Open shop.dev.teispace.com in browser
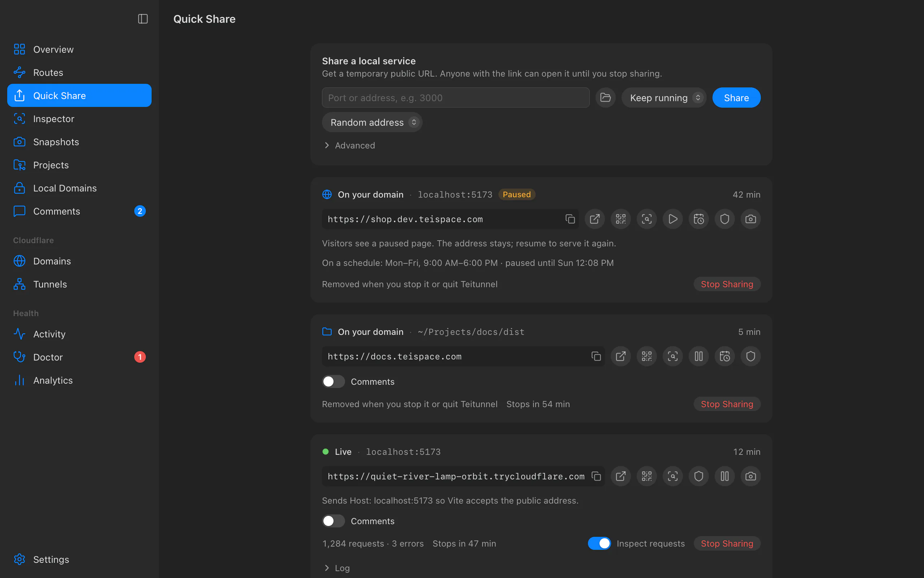This screenshot has width=924, height=578. point(594,219)
